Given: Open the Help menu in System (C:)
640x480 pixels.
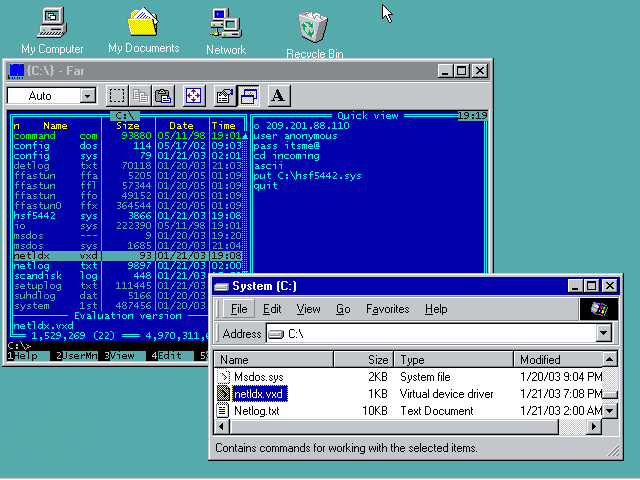Looking at the screenshot, I should [x=436, y=309].
